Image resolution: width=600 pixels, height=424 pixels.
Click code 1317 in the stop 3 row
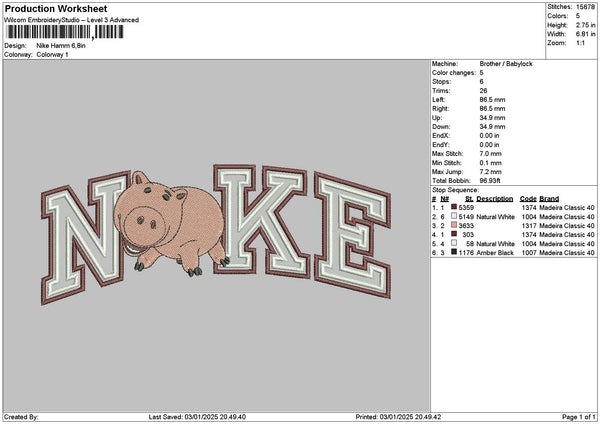coord(529,226)
